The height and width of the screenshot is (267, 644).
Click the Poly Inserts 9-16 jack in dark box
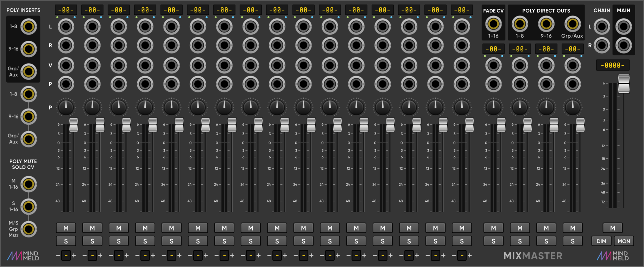tap(29, 49)
